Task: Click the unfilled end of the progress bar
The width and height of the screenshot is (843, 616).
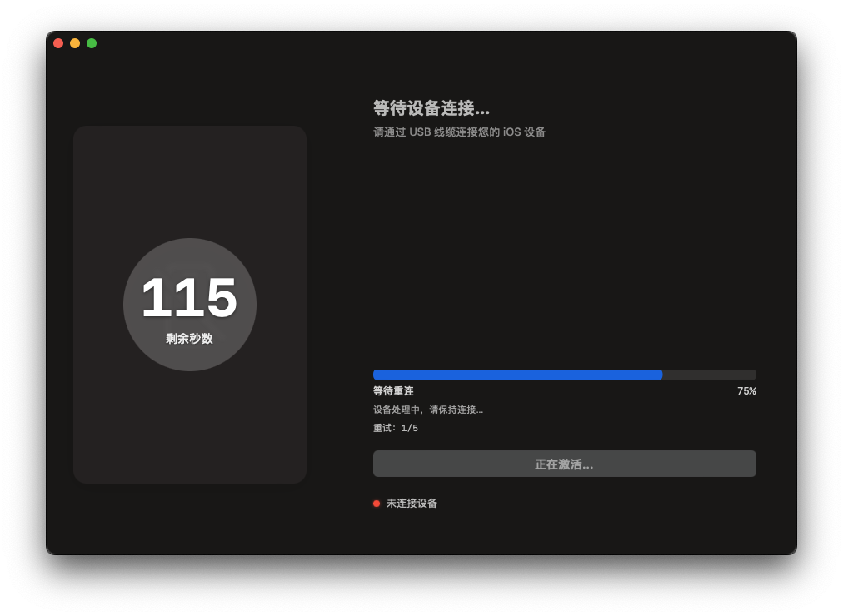Action: coord(710,375)
